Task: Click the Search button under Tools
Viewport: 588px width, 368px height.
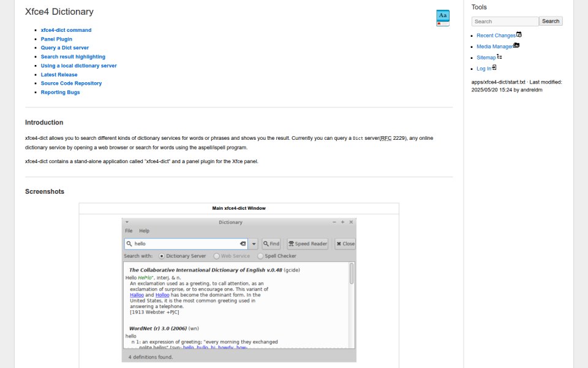Action: pyautogui.click(x=551, y=21)
